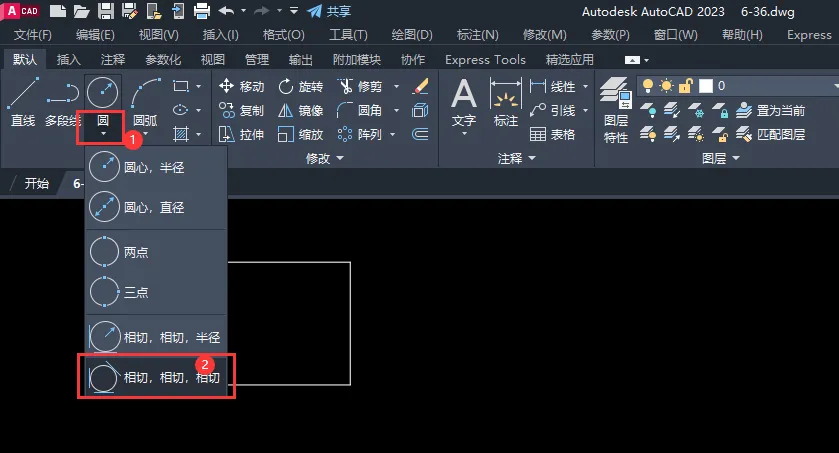839x453 pixels.
Task: Click Make Current (置为当前) layer button
Action: [x=771, y=111]
